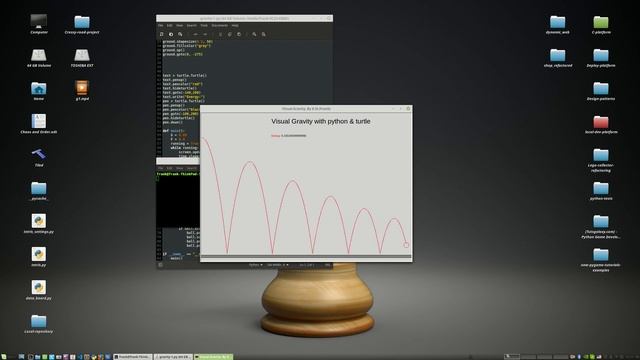Open the Help menu in the text editor
This screenshot has height=360, width=640.
pyautogui.click(x=235, y=25)
